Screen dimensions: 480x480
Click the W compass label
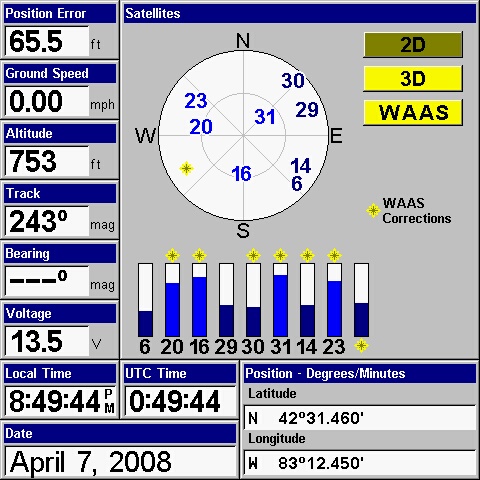[x=145, y=136]
